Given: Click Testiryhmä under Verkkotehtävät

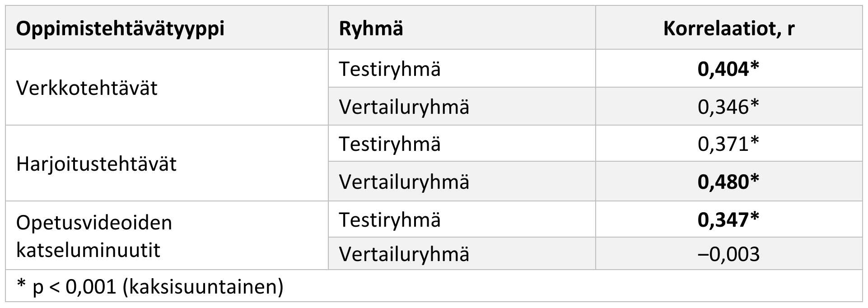Looking at the screenshot, I should tap(389, 69).
